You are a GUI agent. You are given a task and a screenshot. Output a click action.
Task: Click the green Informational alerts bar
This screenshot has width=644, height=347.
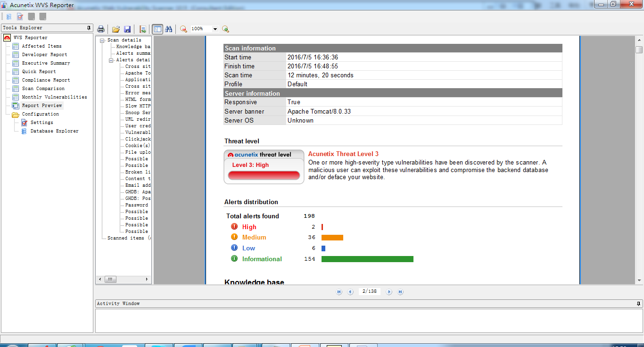[x=367, y=259]
